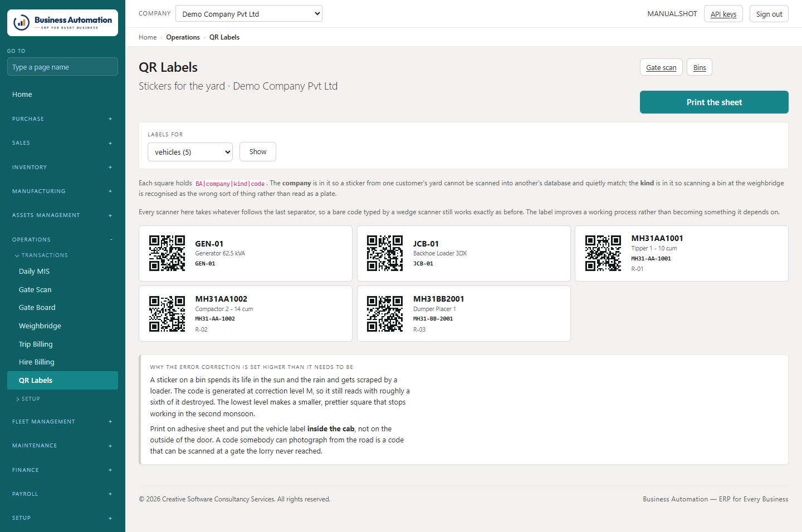
Task: Open Home in the sidebar
Action: [62, 95]
